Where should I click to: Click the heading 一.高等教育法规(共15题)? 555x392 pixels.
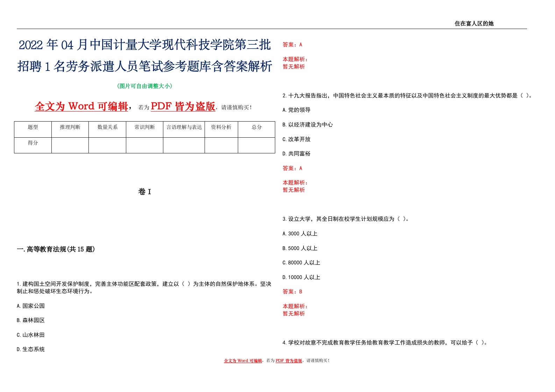point(56,249)
